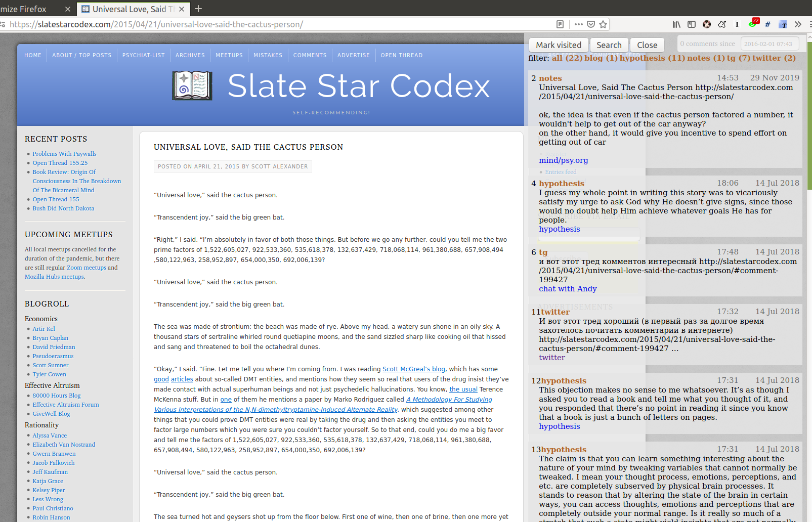Filter annotations by twitter (2)
The height and width of the screenshot is (522, 812).
click(x=774, y=58)
